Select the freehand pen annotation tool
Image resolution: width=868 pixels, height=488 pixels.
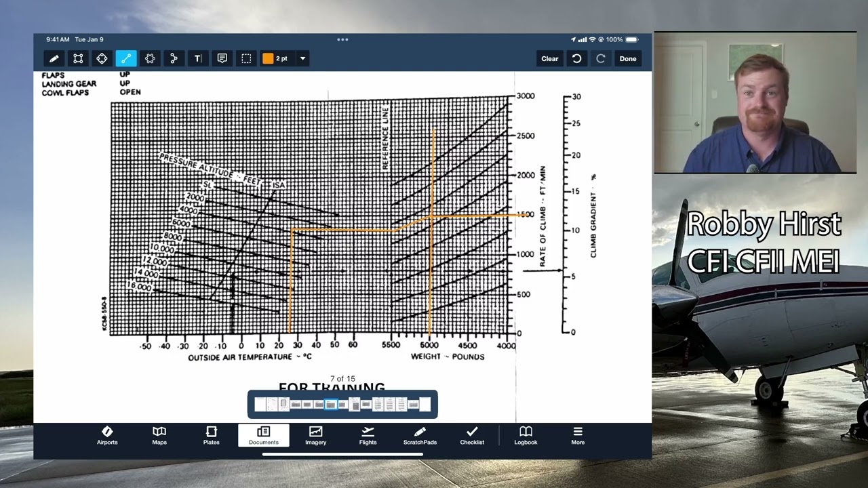pos(54,58)
